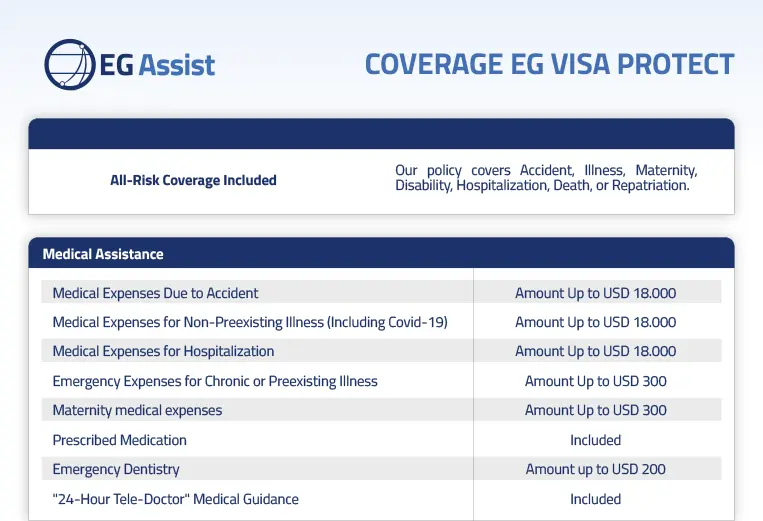Select the Non-Preexisting Illness (Including Covid-19) label

point(250,322)
